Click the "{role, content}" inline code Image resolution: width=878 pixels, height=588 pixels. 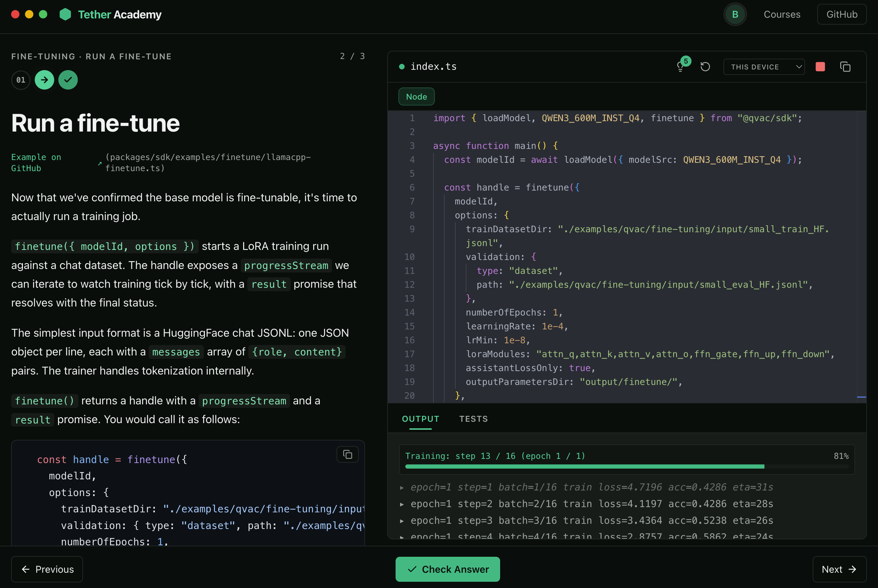(297, 352)
